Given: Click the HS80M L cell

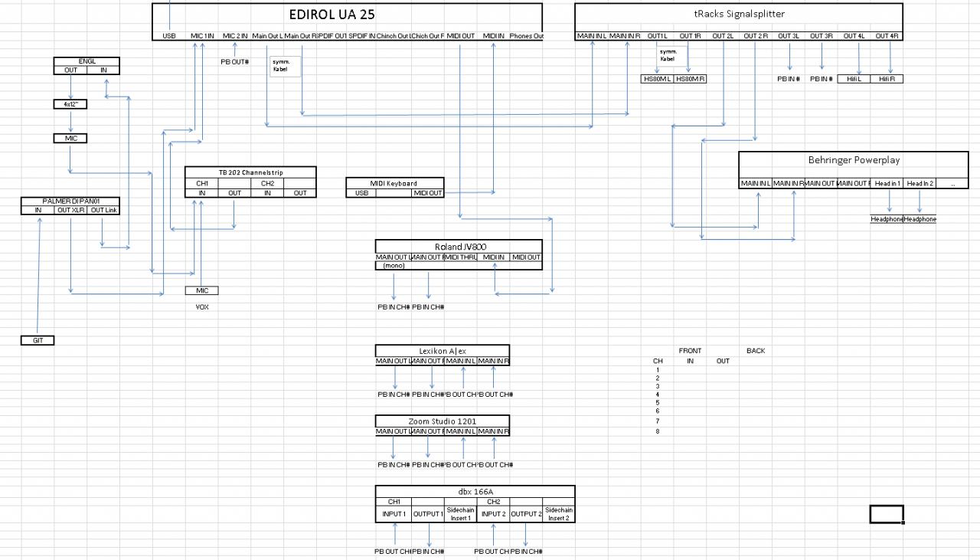Looking at the screenshot, I should 657,79.
